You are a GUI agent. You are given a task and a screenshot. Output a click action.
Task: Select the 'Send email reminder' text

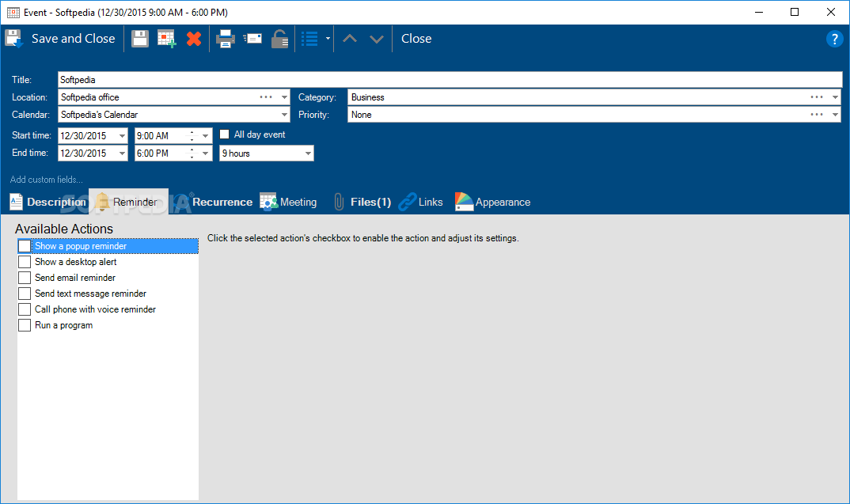pos(75,278)
